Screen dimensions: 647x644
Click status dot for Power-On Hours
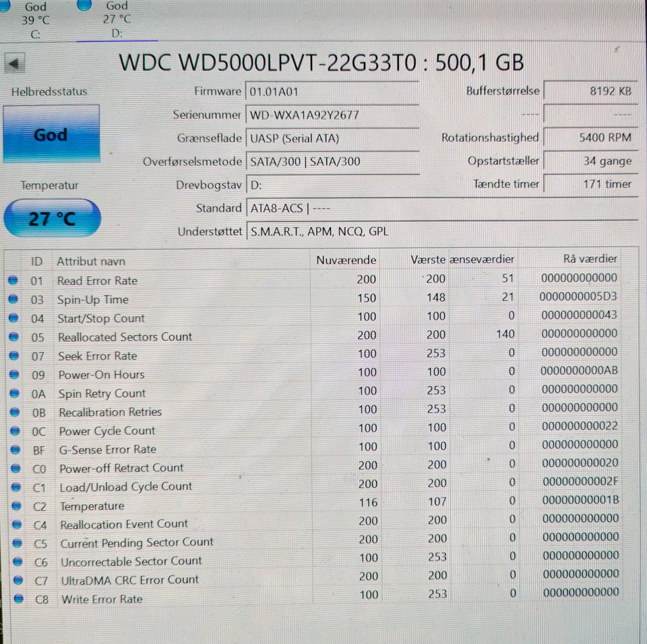click(14, 374)
